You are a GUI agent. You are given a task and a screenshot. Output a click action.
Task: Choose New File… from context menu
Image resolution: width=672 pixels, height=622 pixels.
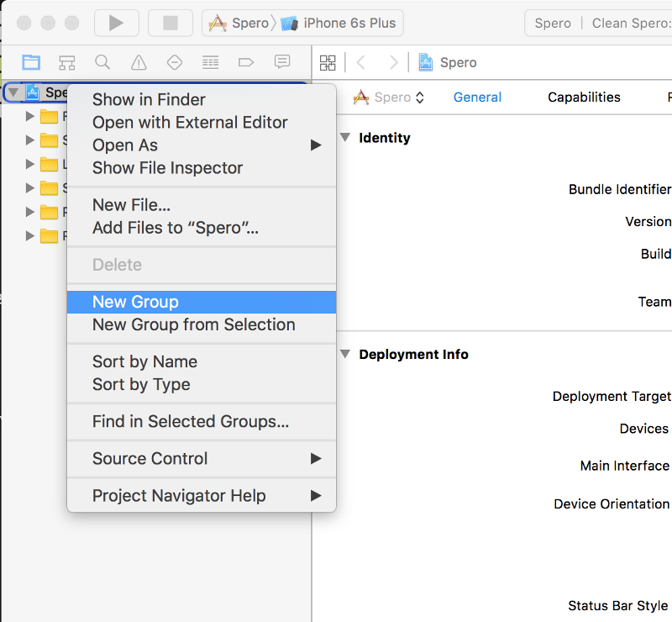202,205
